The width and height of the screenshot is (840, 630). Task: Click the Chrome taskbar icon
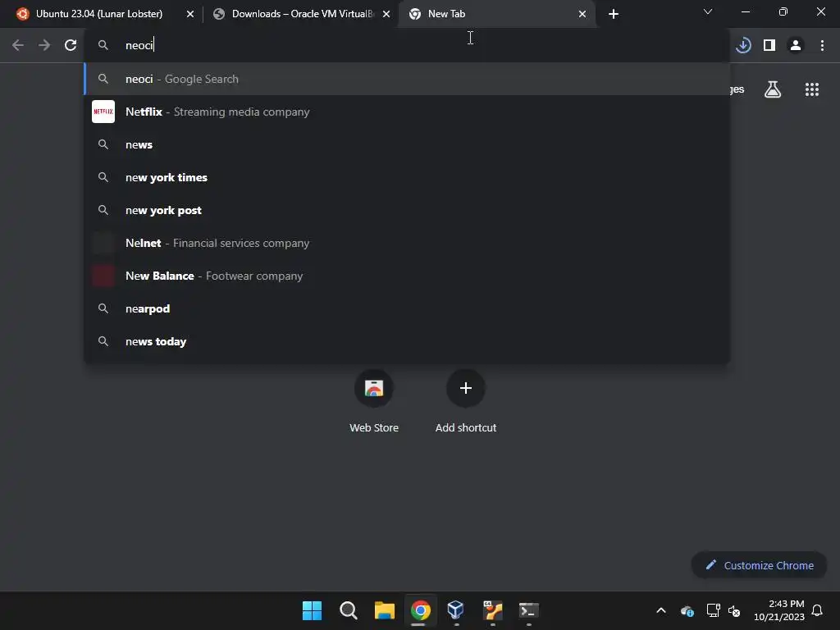coord(421,610)
